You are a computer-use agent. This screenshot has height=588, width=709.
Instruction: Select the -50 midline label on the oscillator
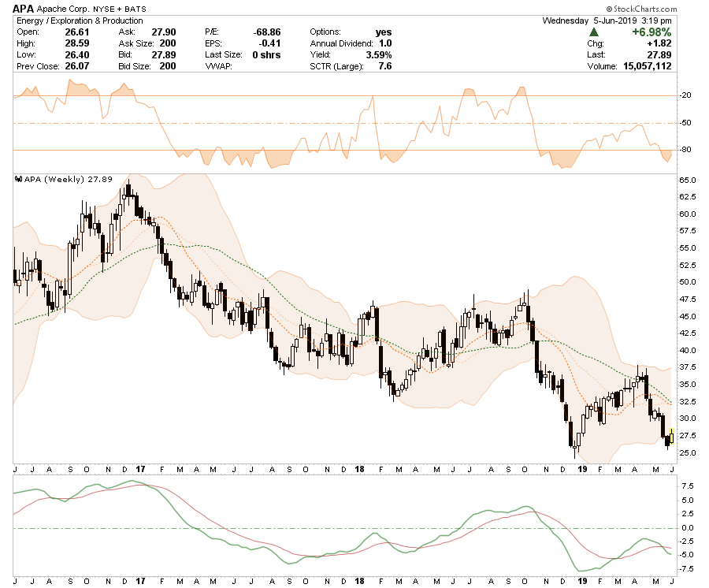coord(686,123)
